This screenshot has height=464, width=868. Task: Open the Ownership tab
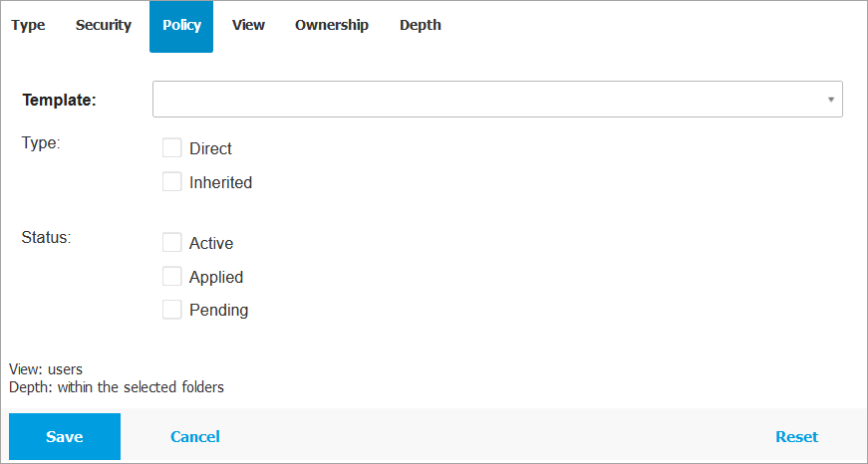pyautogui.click(x=332, y=26)
